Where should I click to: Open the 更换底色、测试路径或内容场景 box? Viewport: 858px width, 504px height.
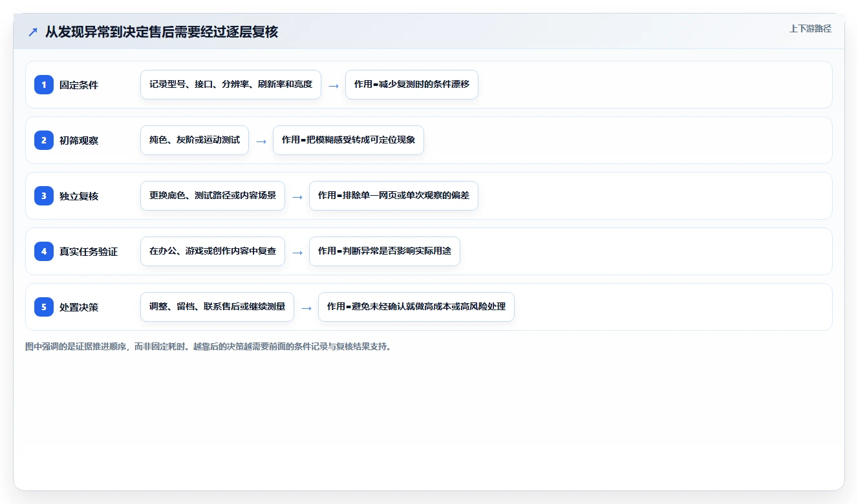[213, 196]
